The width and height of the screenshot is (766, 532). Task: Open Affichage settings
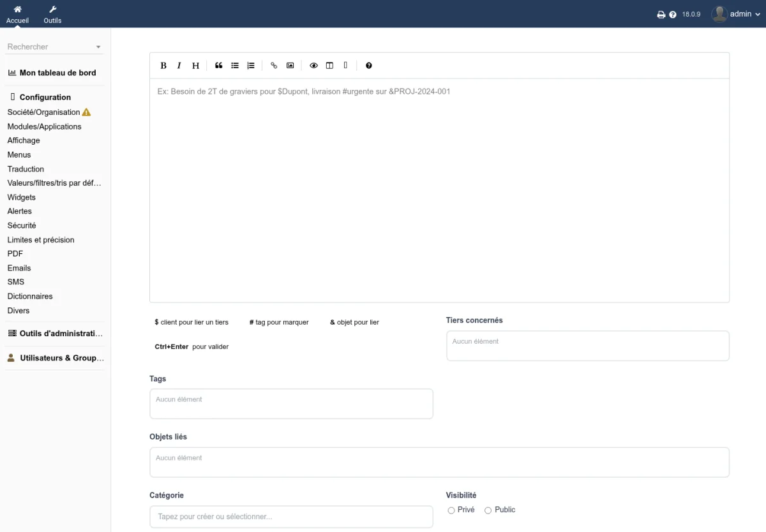(x=24, y=140)
